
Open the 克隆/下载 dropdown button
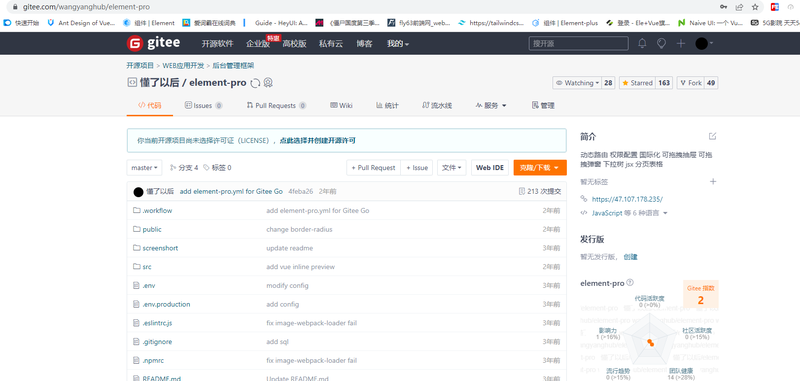pos(540,168)
